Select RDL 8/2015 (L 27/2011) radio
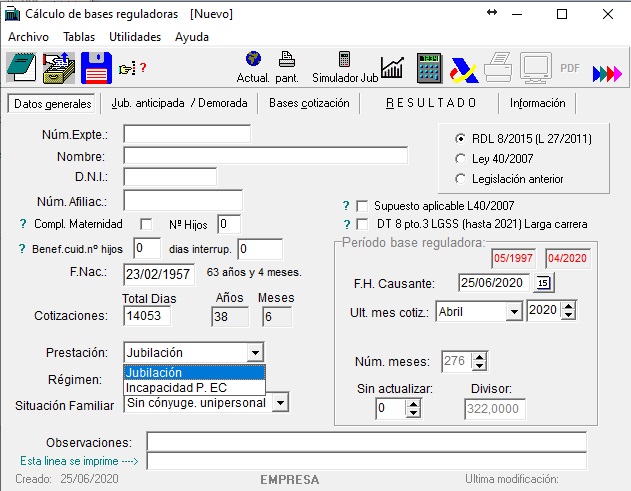The width and height of the screenshot is (631, 491). point(460,138)
